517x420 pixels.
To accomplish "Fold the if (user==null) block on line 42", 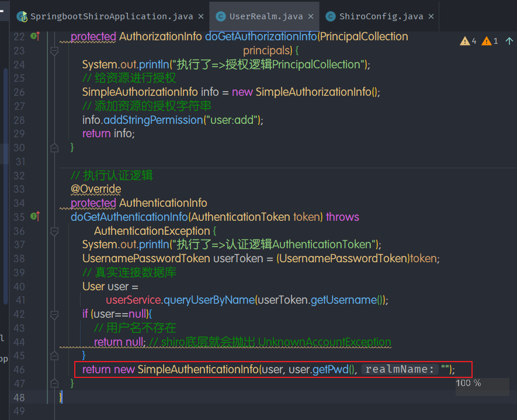I will (54, 314).
